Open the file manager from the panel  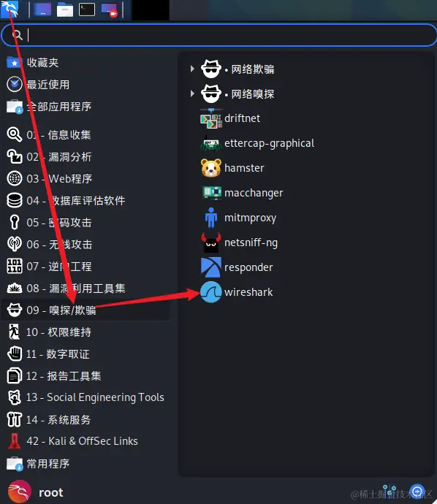[x=64, y=9]
